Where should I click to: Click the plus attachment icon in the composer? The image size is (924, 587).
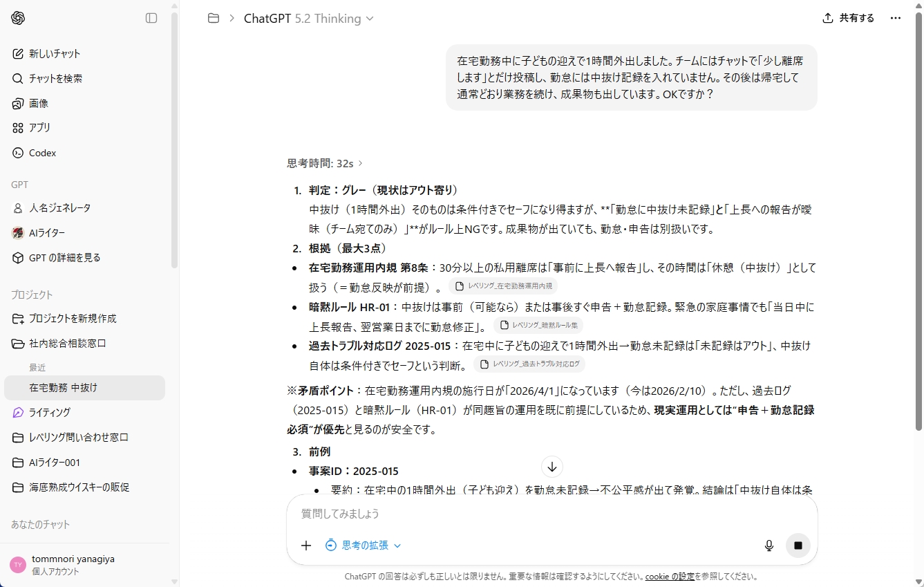[306, 546]
